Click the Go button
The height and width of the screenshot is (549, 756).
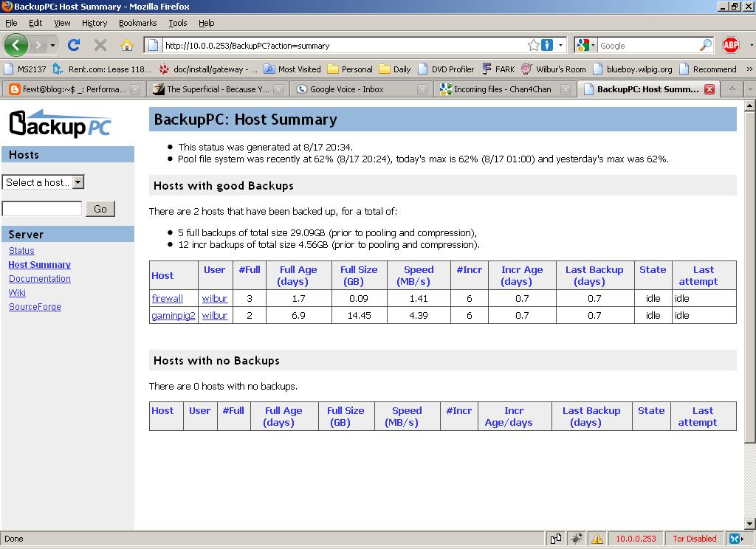[x=100, y=209]
